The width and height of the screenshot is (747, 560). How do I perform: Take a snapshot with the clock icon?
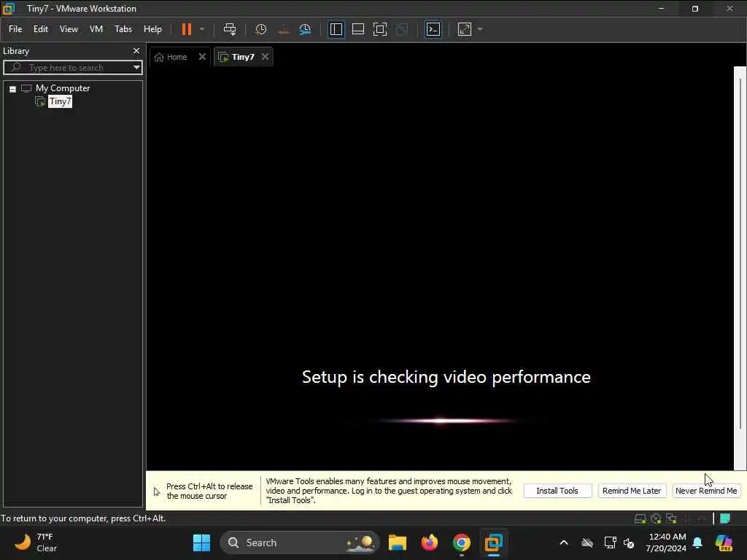click(x=260, y=29)
